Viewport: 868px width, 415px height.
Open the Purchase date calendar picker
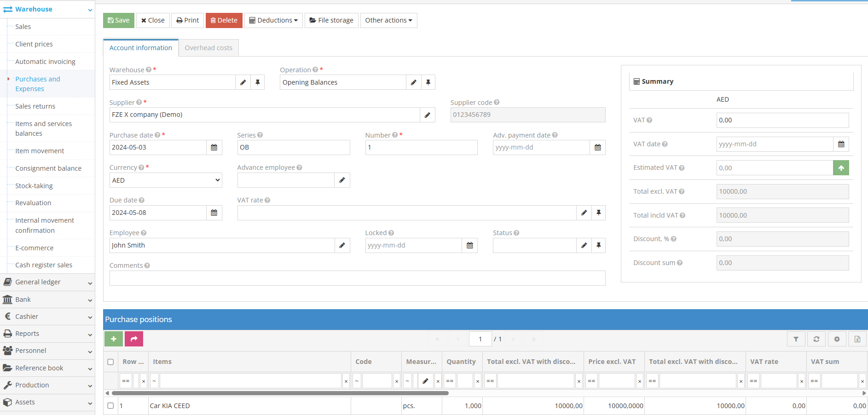[214, 147]
